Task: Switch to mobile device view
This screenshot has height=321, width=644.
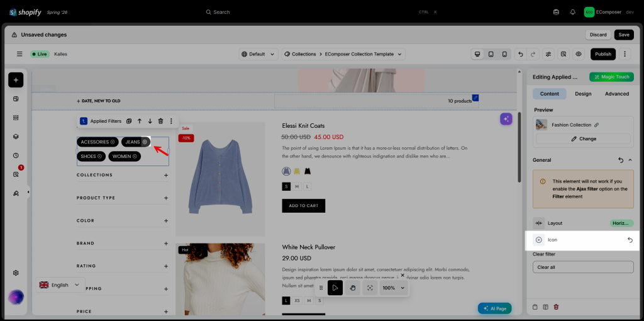Action: point(504,54)
